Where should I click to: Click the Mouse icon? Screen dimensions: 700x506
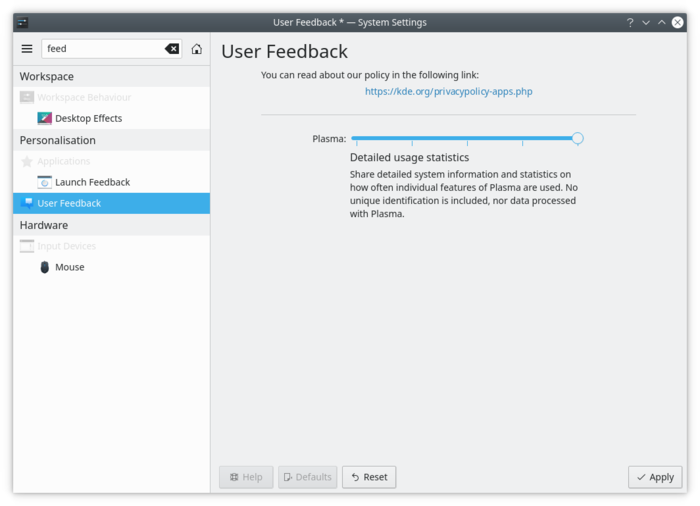pyautogui.click(x=45, y=267)
